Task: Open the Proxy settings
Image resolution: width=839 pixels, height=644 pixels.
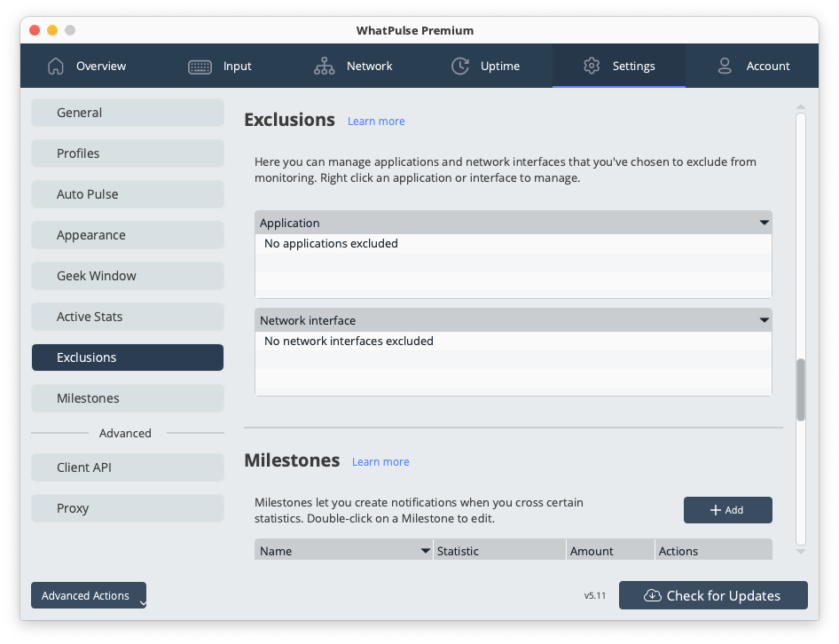Action: point(127,508)
